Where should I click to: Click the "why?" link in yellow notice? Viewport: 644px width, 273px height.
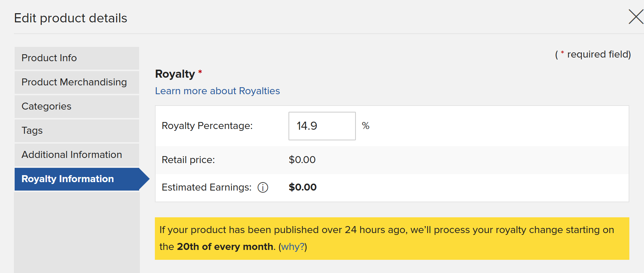pos(293,247)
